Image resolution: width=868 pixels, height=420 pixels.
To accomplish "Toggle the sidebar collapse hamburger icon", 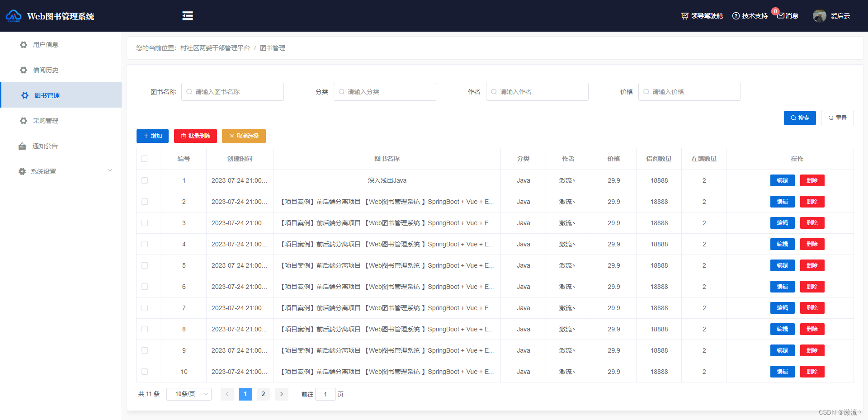I will 188,16.
